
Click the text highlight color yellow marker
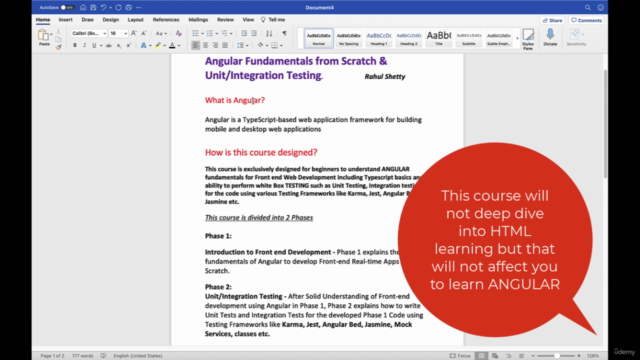(158, 45)
